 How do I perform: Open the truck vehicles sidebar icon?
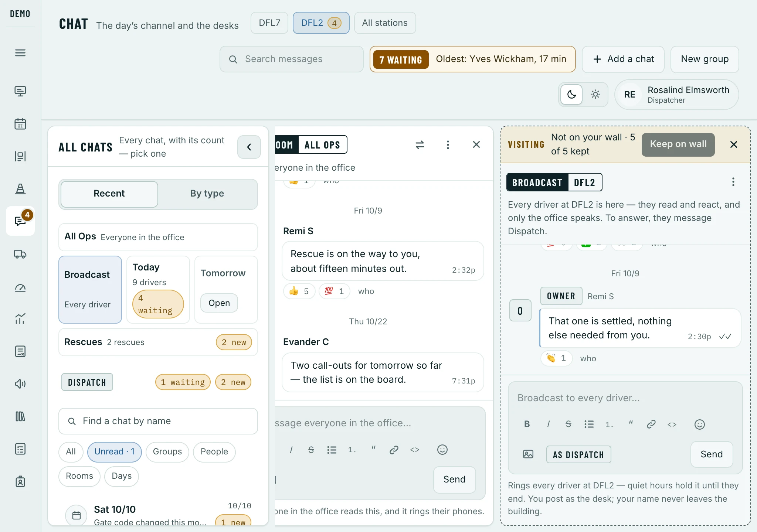(20, 254)
